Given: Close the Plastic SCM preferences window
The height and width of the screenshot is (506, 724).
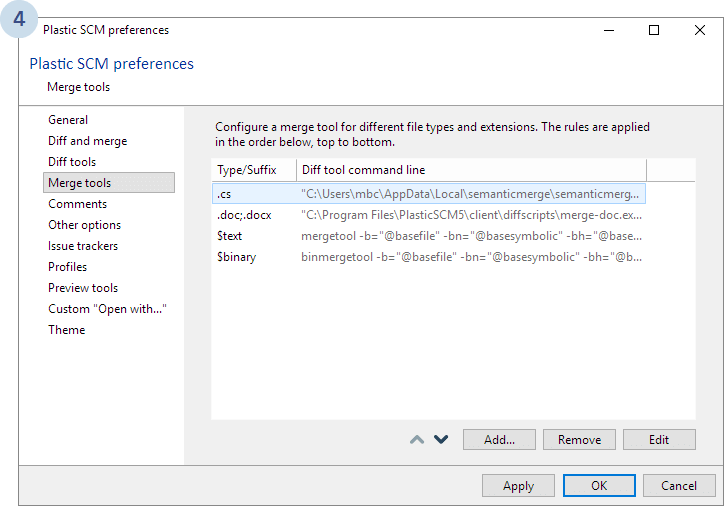Looking at the screenshot, I should pyautogui.click(x=700, y=30).
